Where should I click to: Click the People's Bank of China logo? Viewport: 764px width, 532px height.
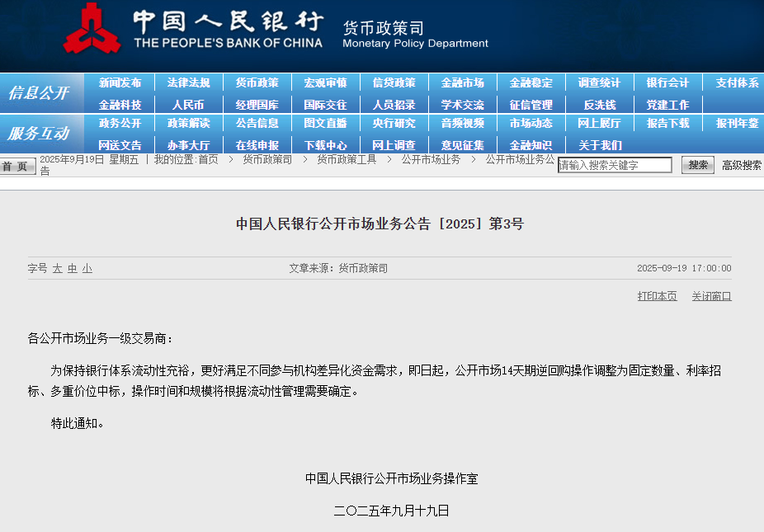[x=92, y=28]
